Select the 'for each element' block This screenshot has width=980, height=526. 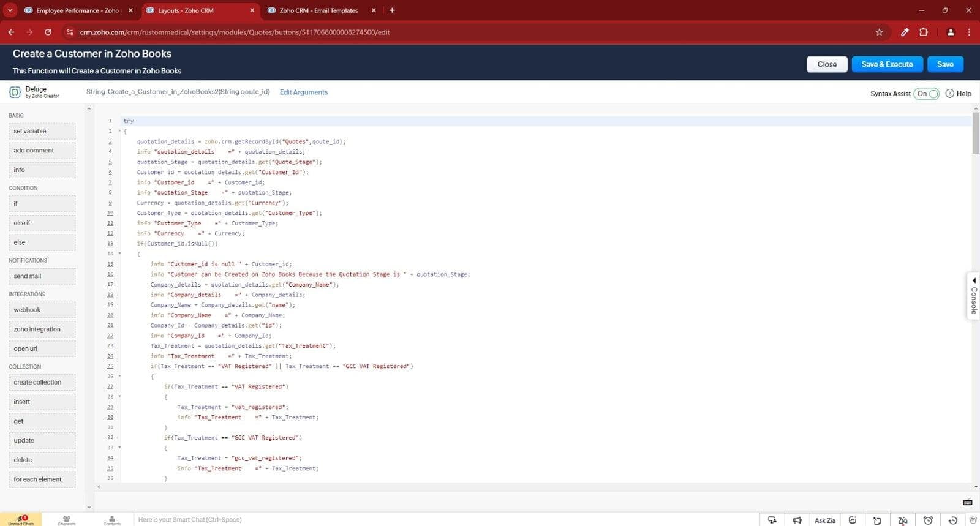pos(42,479)
